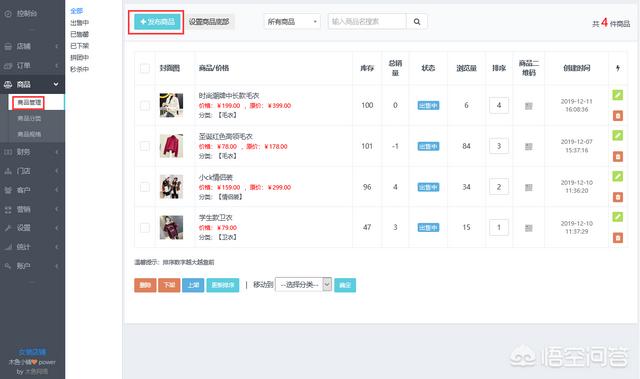Image resolution: width=640 pixels, height=379 pixels.
Task: Switch to the 秒杀中 filter tab
Action: coord(79,69)
